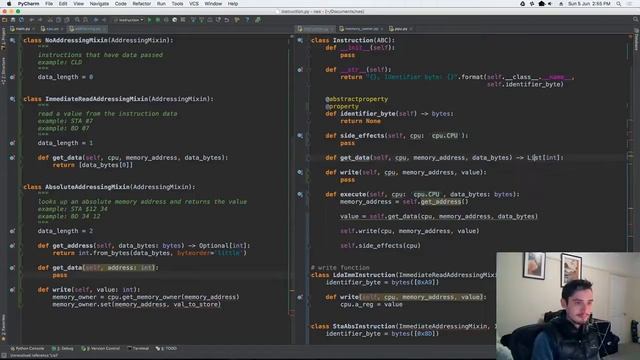Open the Code menu

pos(120,4)
